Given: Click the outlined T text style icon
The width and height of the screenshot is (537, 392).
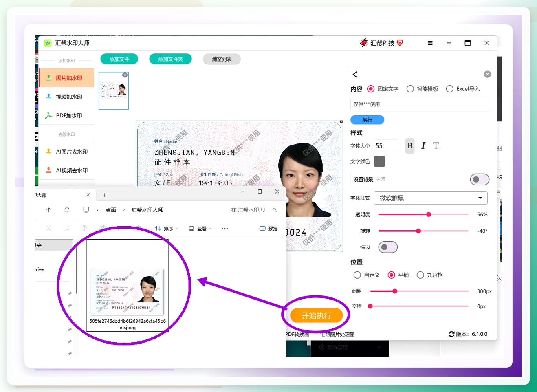Looking at the screenshot, I should click(437, 145).
